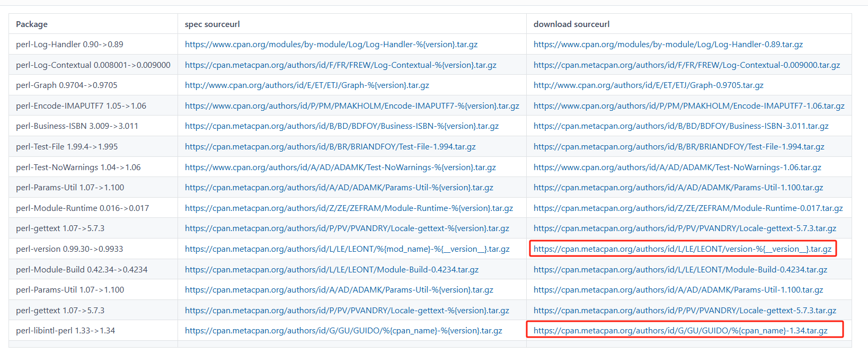868x353 pixels.
Task: Click the highlighted version-%{__version__}.tar.gz download link
Action: point(682,249)
